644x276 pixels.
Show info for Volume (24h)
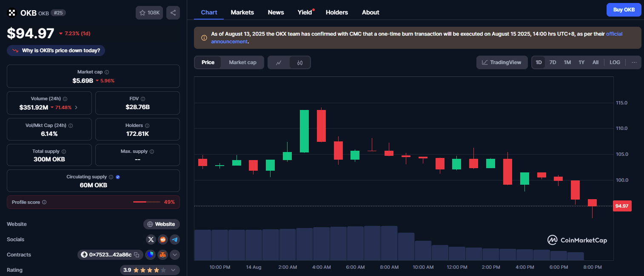(65, 99)
